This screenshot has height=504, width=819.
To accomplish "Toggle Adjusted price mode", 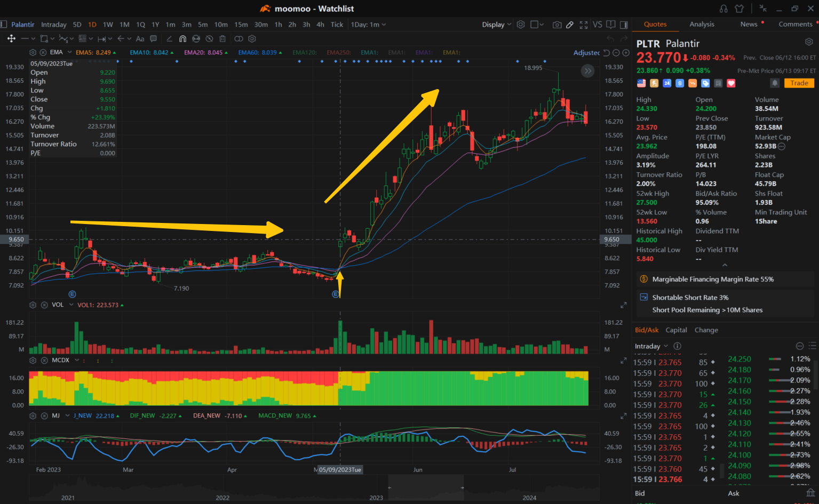I will click(x=586, y=53).
